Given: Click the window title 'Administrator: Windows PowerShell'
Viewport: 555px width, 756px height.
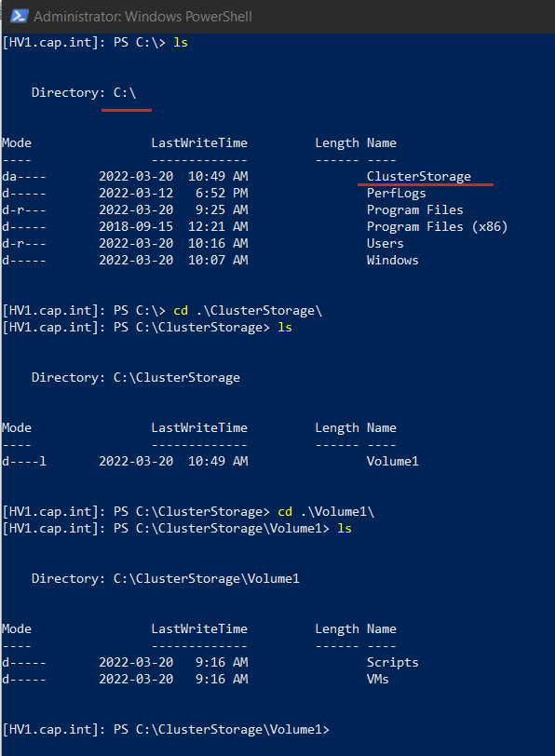Looking at the screenshot, I should [142, 17].
